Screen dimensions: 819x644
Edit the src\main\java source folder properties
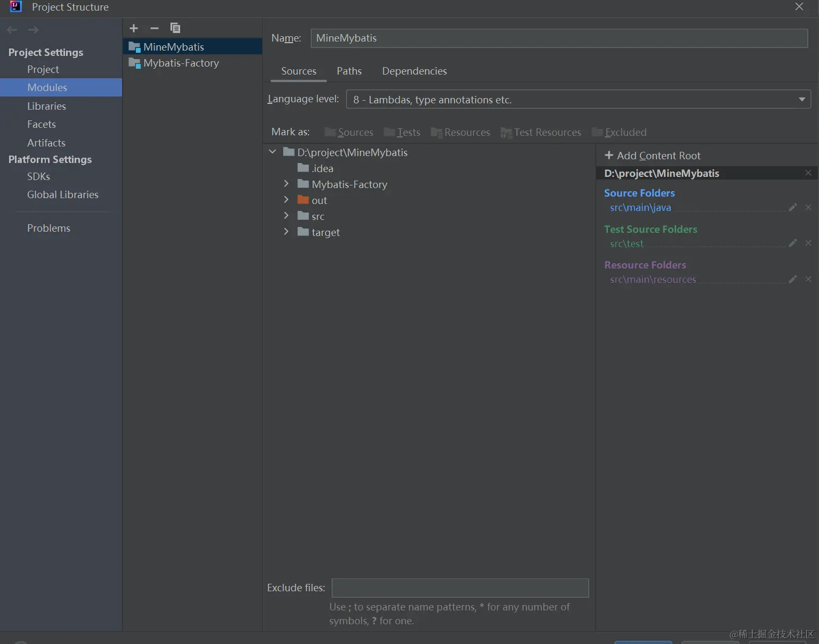(x=793, y=207)
